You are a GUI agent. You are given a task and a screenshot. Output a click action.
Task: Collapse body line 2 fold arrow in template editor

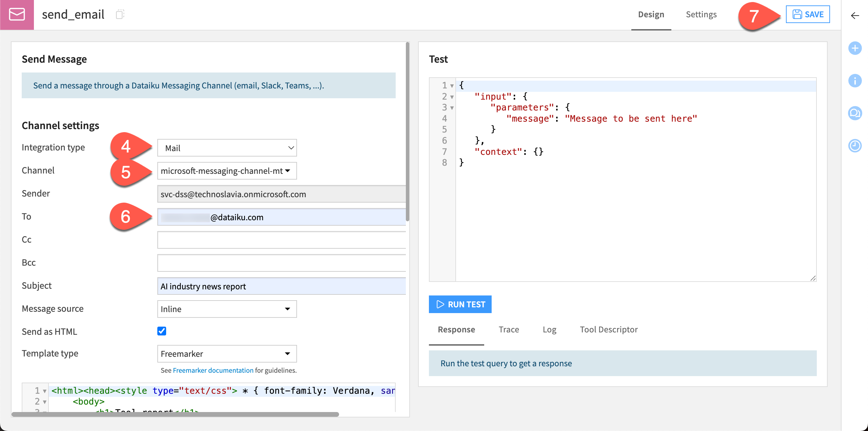(44, 402)
